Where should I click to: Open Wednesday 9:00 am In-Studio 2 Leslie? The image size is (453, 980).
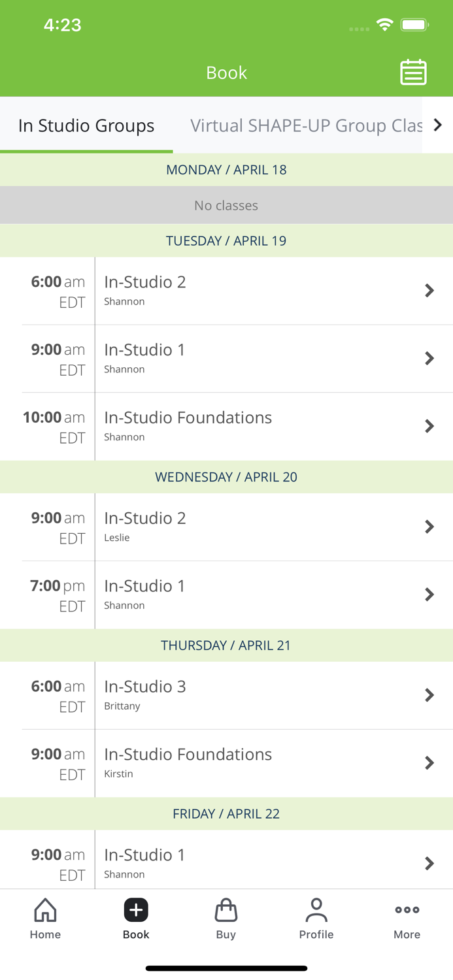pyautogui.click(x=226, y=527)
